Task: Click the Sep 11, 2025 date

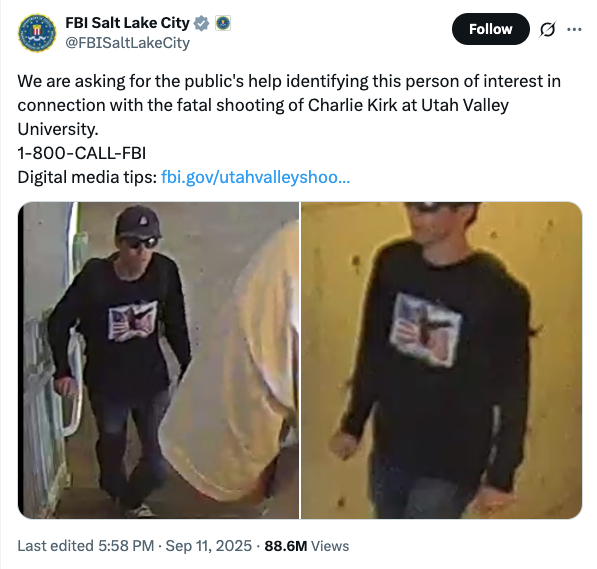Action: point(209,546)
